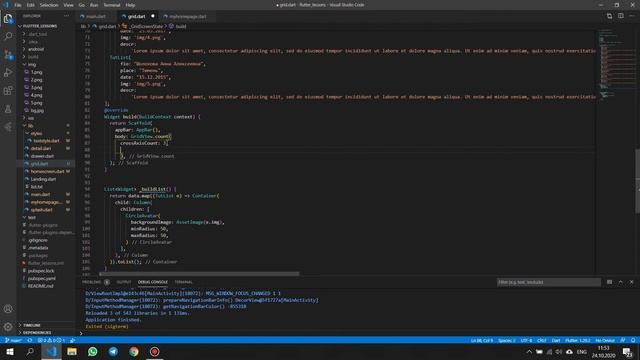640x360 pixels.
Task: Click the git branch indicator in status bar
Action: tap(13, 340)
